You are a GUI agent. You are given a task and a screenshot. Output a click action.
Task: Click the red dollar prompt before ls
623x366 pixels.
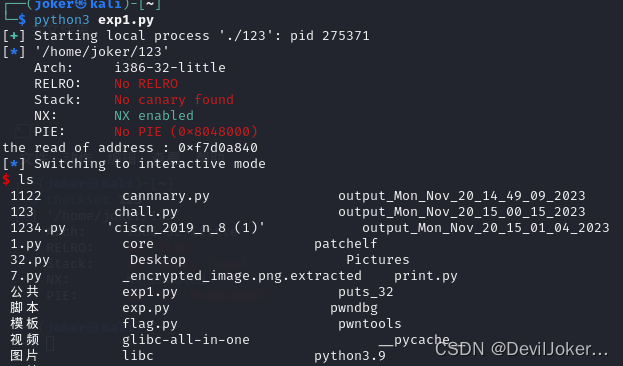coord(6,180)
